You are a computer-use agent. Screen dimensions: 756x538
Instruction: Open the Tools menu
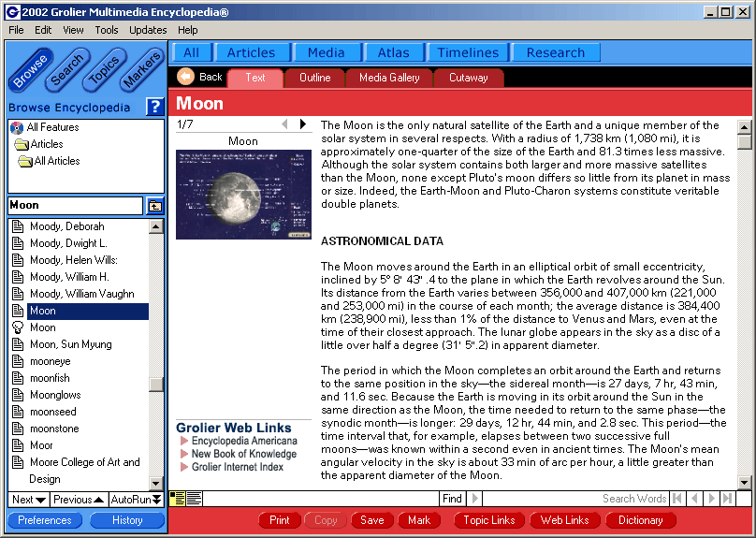[x=107, y=30]
